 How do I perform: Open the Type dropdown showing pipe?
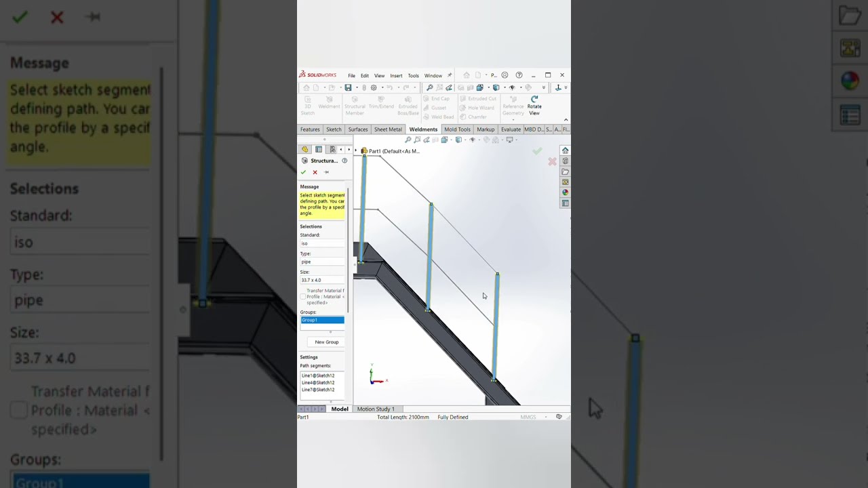coord(323,262)
